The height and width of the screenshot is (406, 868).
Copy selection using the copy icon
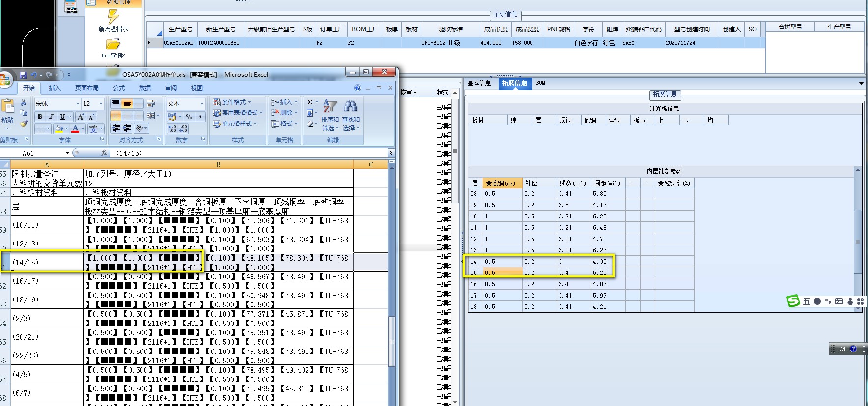click(23, 113)
